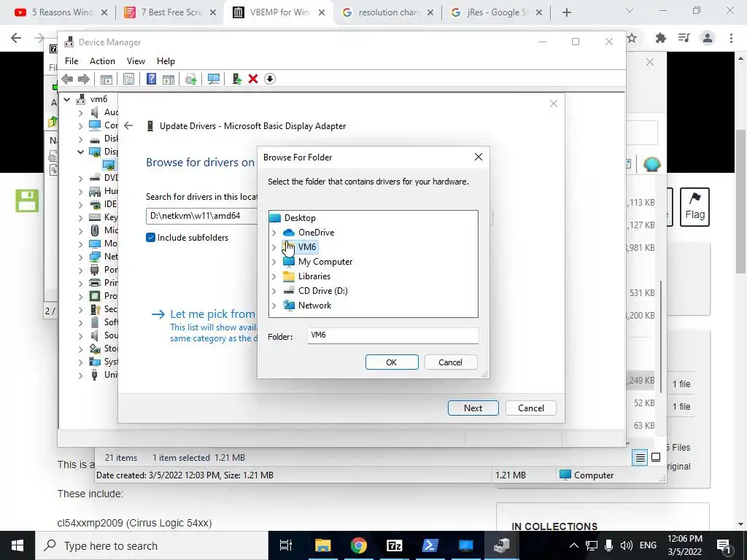Click Cancel in Browse For Folder dialog
The width and height of the screenshot is (747, 560).
click(450, 362)
